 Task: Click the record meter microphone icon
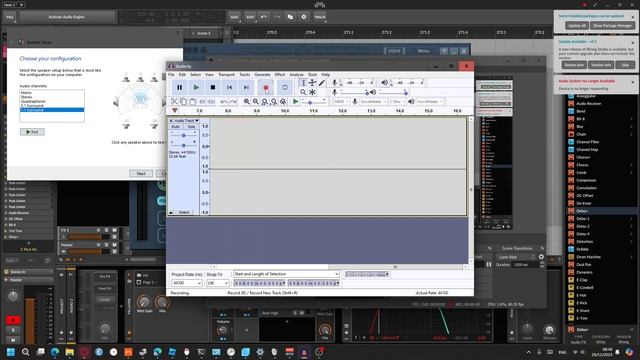pos(334,83)
